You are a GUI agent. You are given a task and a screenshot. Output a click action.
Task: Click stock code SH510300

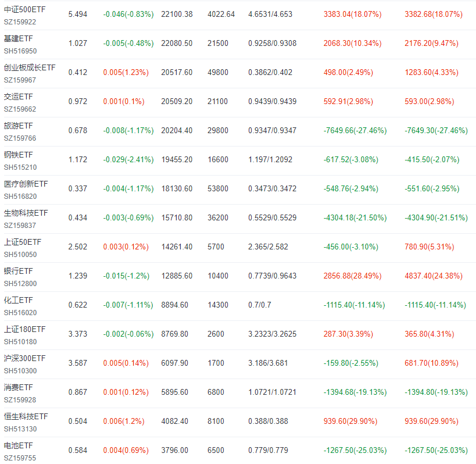click(20, 371)
